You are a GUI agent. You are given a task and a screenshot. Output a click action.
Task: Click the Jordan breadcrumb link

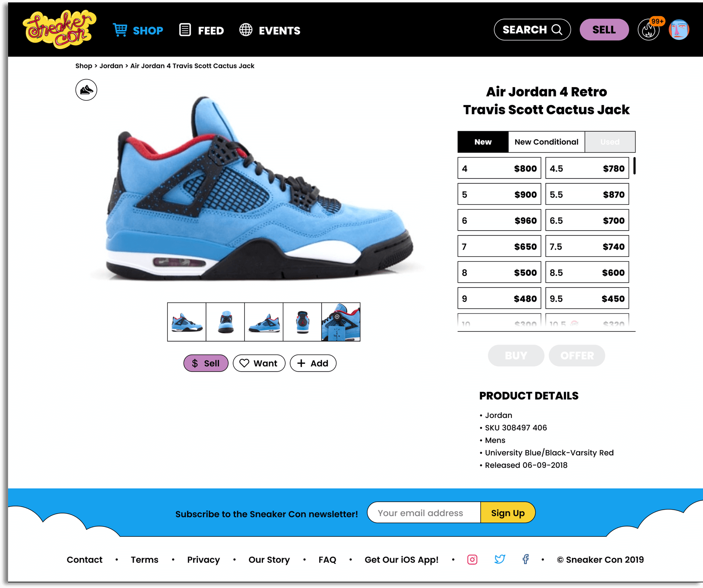(x=111, y=66)
